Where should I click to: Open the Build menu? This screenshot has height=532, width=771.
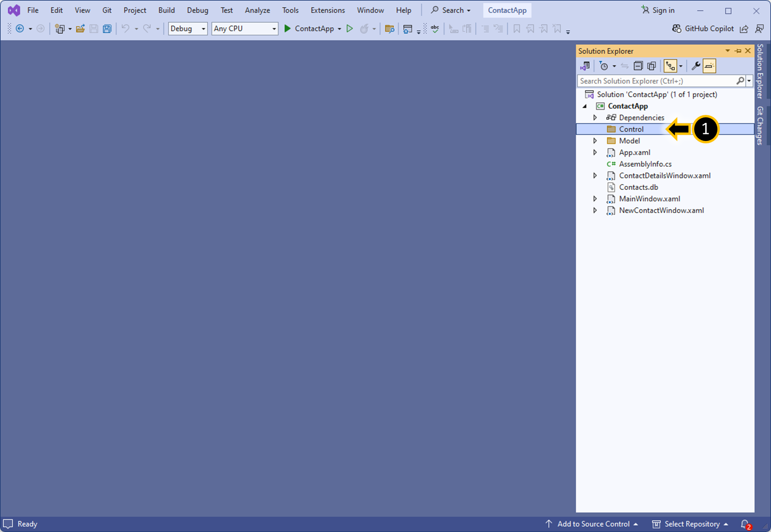coord(167,10)
